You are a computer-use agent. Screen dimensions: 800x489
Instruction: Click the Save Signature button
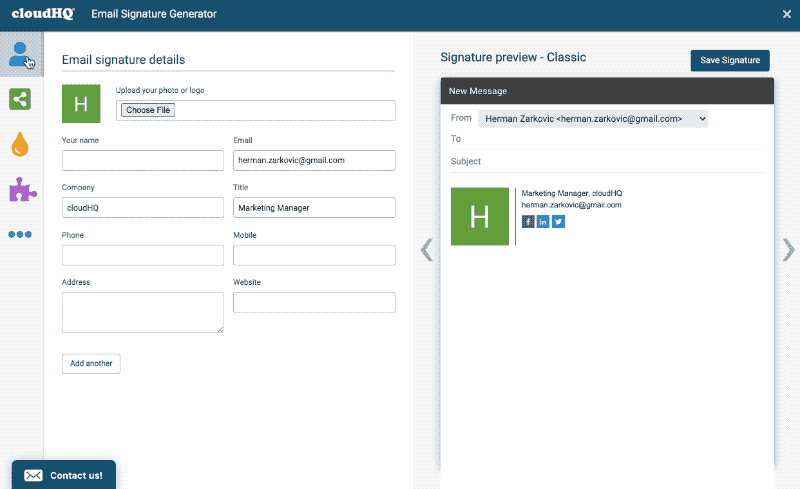730,60
